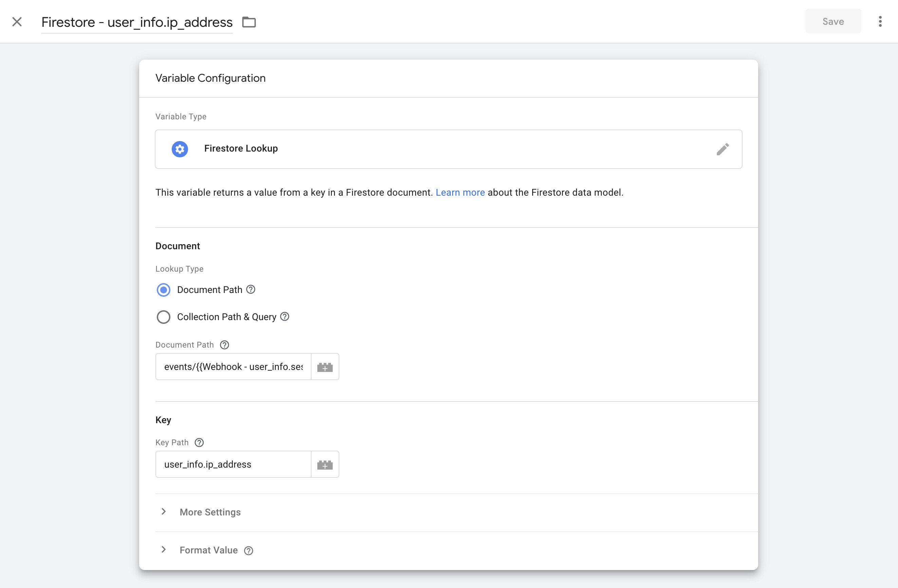Click the Document section heading
This screenshot has width=898, height=588.
(x=178, y=246)
